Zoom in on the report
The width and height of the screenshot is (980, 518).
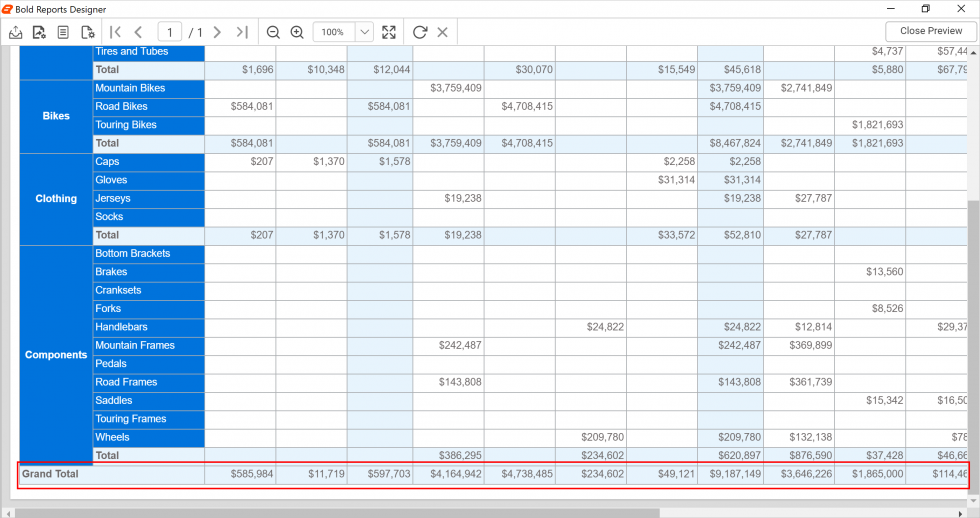(297, 32)
